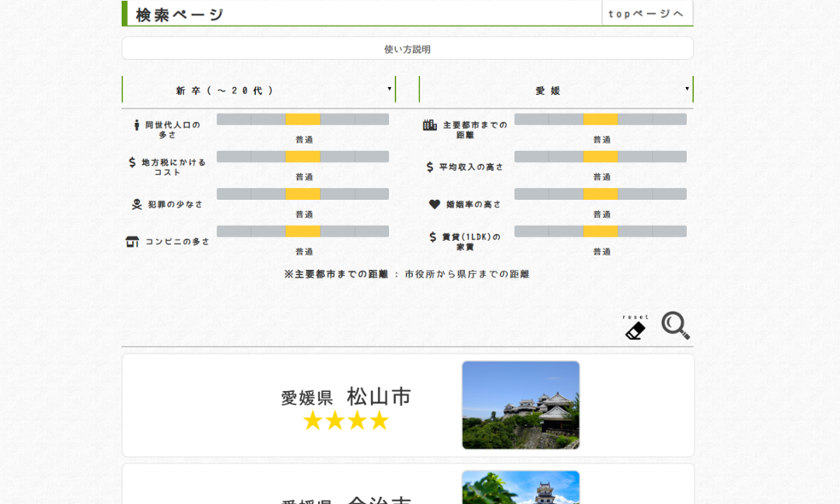Open the 使い方説明 instructions button
Viewport: 840px width, 504px height.
tap(407, 49)
